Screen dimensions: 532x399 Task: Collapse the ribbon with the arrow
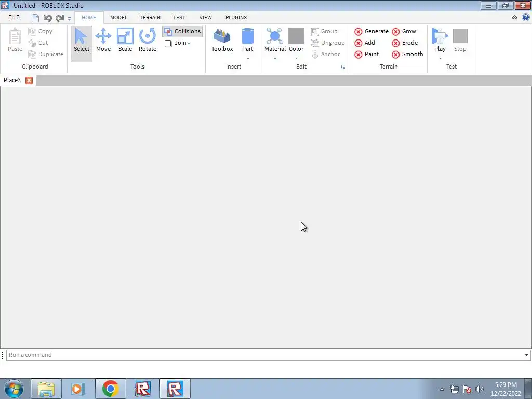514,17
